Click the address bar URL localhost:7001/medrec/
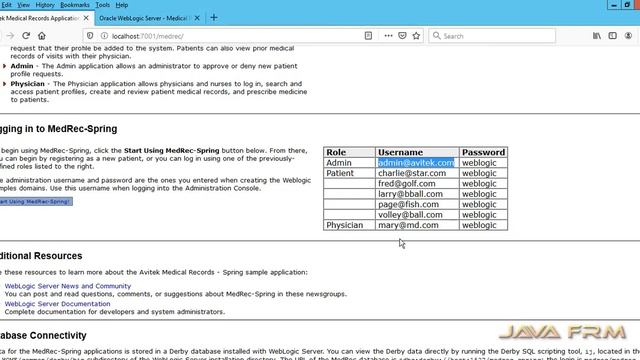This screenshot has width=640, height=360. pyautogui.click(x=148, y=36)
